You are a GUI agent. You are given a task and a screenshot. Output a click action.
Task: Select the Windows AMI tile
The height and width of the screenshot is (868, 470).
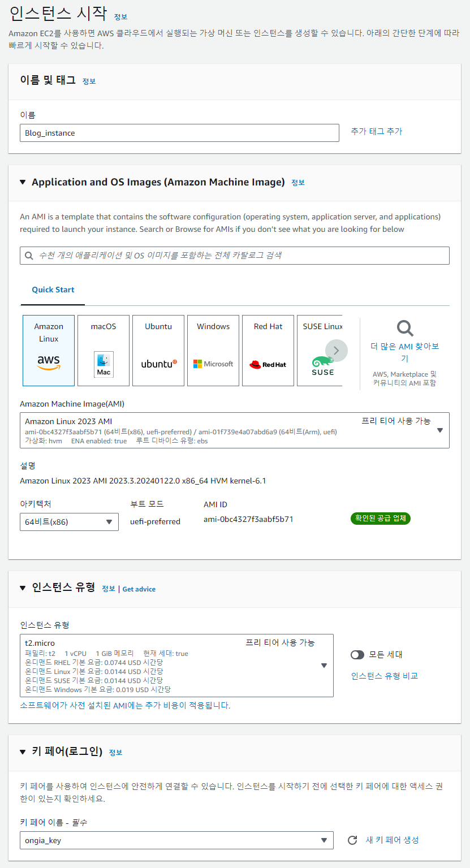tap(213, 351)
